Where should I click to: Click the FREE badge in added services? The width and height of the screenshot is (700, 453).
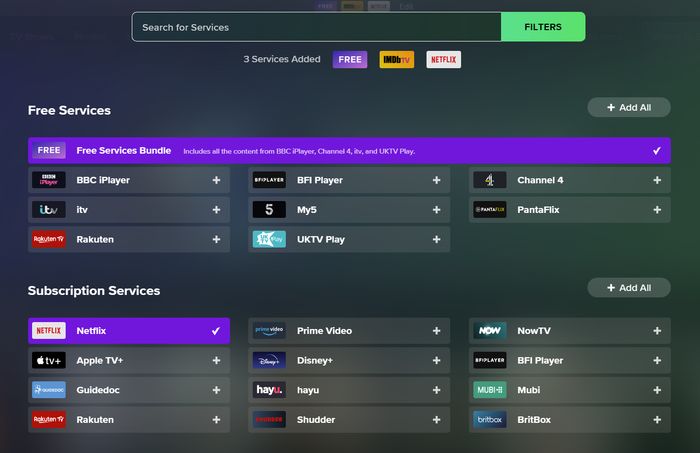click(x=350, y=59)
